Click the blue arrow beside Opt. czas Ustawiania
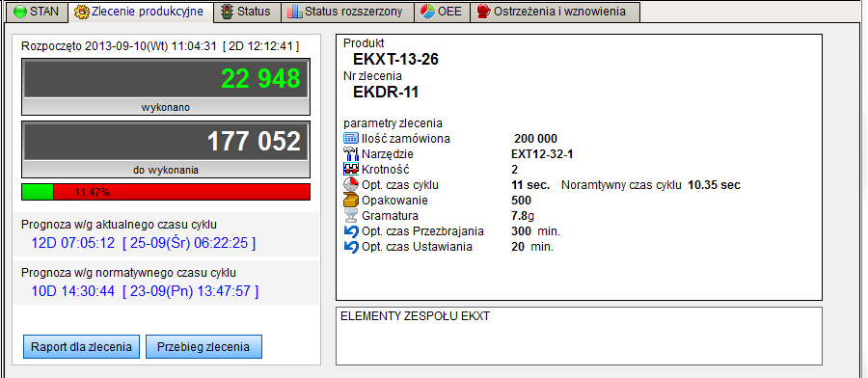Screen dimensions: 868x378 coord(351,247)
